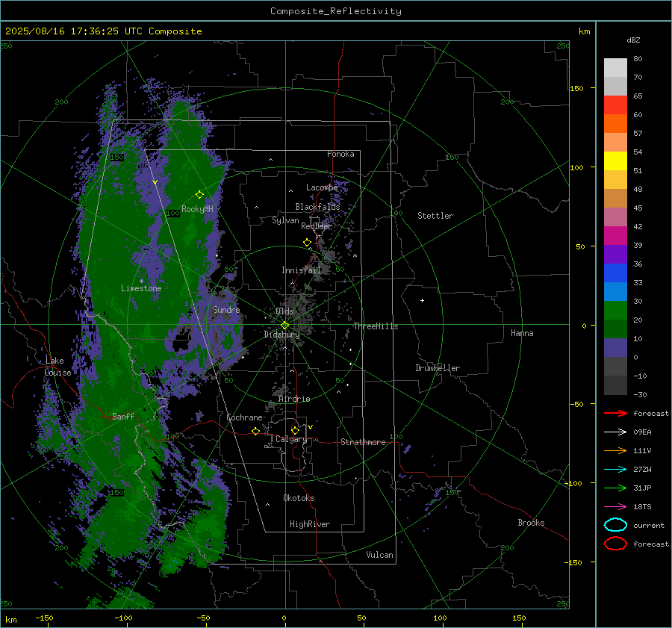Click the yellow diamond marker below RedDeer
Screen dimensions: 672x628
(x=307, y=243)
